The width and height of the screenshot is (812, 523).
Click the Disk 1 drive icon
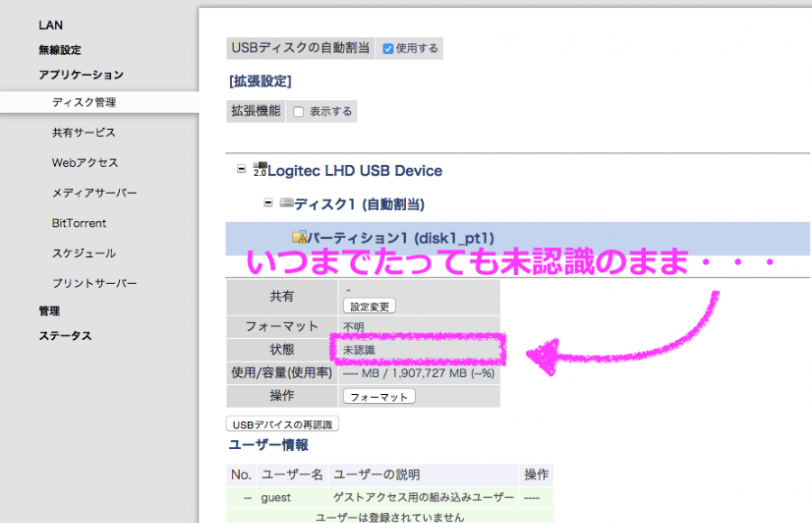(x=286, y=204)
